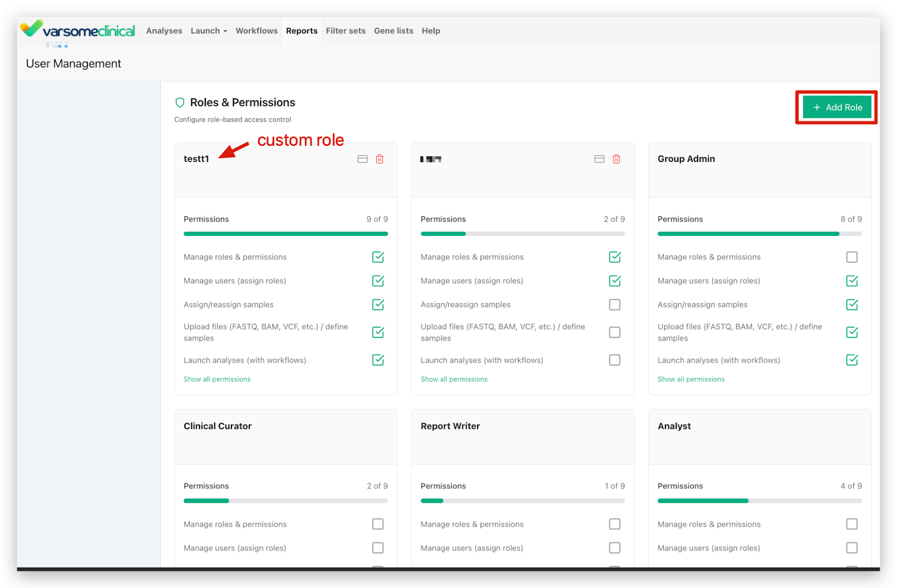Image resolution: width=897 pixels, height=588 pixels.
Task: Check Clinical Curator Manage users checkbox
Action: click(378, 548)
